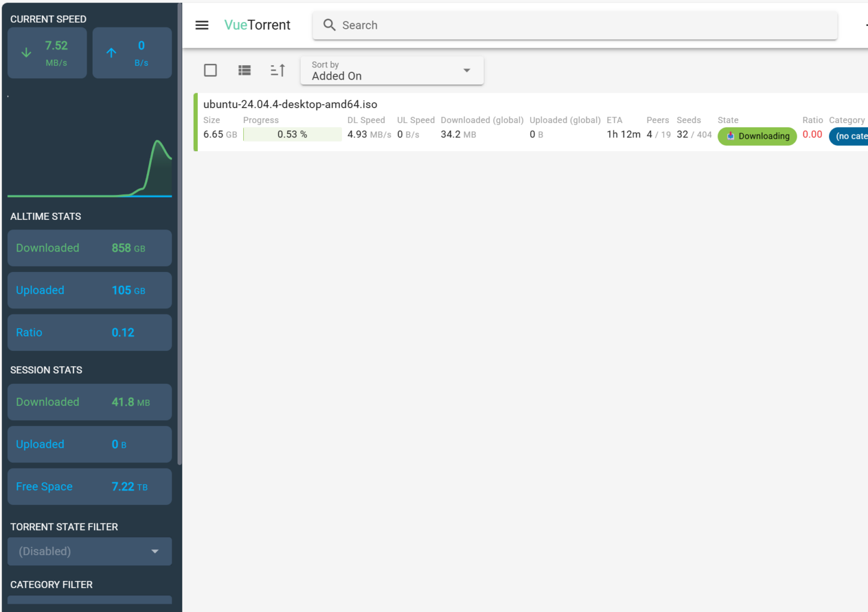868x612 pixels.
Task: Type in the Search input field
Action: (586, 25)
